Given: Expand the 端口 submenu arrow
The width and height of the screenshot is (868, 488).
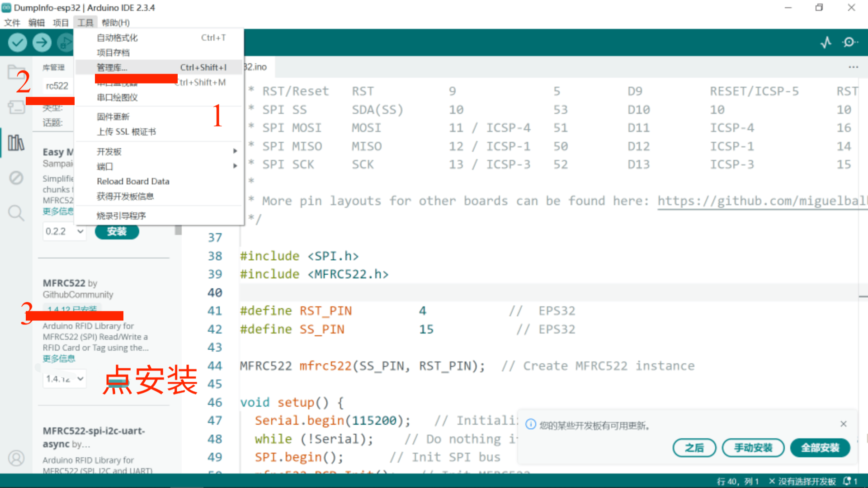Looking at the screenshot, I should tap(235, 166).
